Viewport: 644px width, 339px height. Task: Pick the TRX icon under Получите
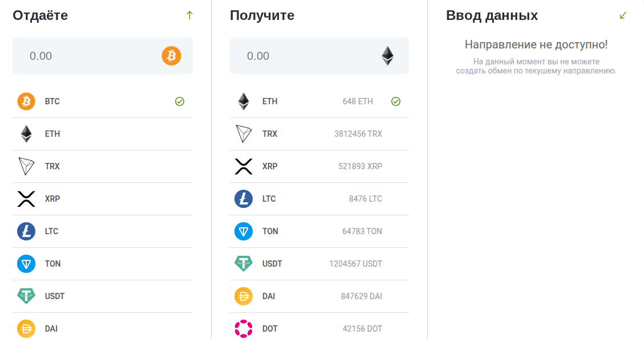(244, 134)
